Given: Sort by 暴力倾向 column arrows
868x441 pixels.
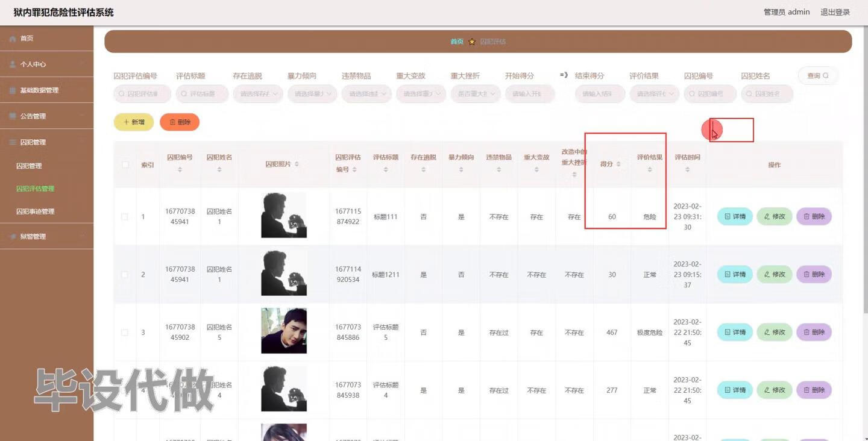Looking at the screenshot, I should [461, 170].
